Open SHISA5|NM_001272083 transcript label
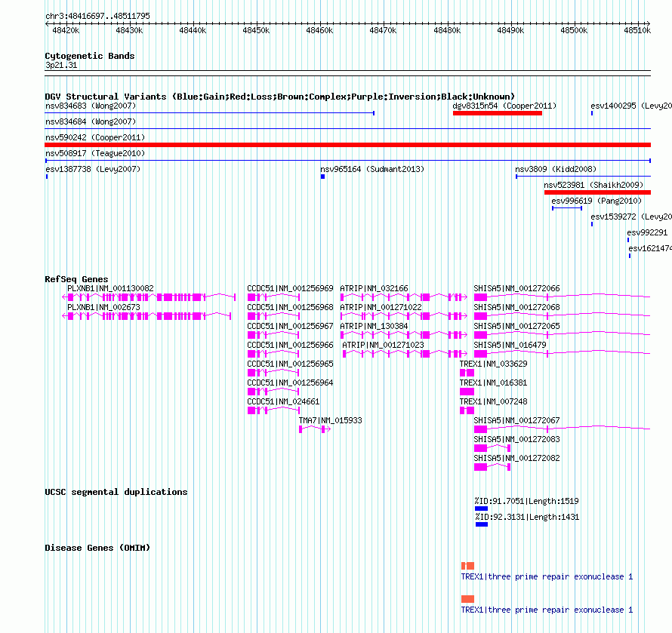Viewport: 672px width, 633px height. (516, 439)
